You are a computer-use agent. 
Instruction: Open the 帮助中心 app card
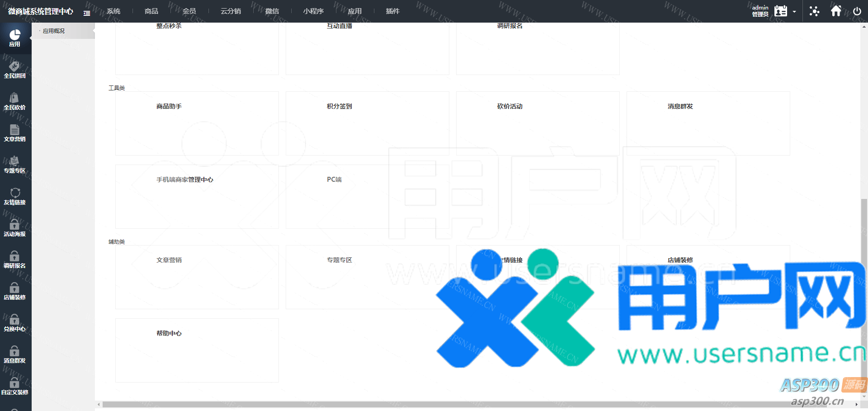[x=197, y=350]
